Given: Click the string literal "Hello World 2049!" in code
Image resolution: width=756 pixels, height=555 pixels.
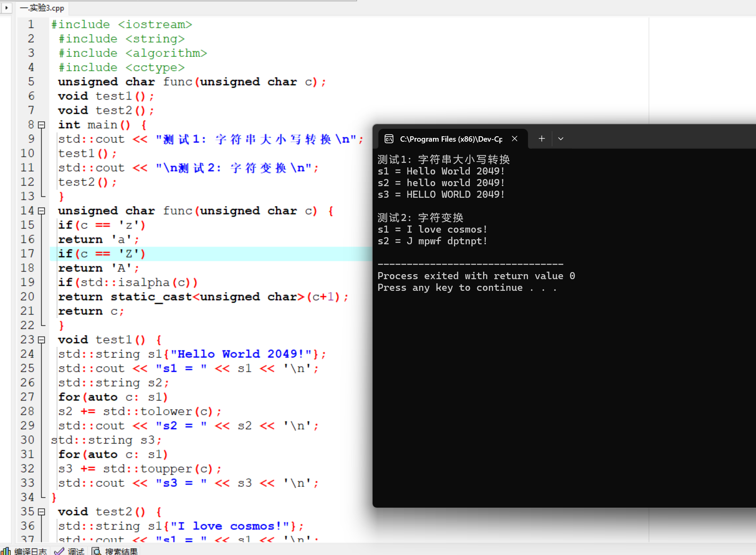Looking at the screenshot, I should 241,354.
